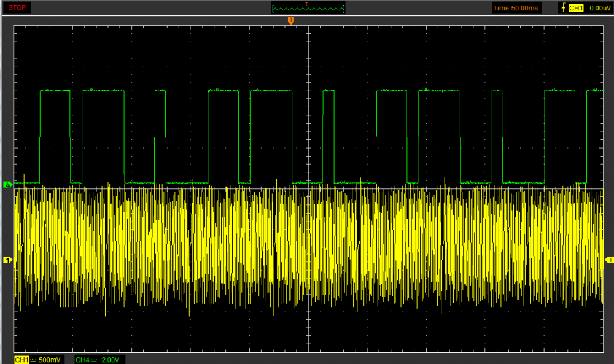
Task: Click the CH1 DC coupling symbol
Action: tap(33, 359)
